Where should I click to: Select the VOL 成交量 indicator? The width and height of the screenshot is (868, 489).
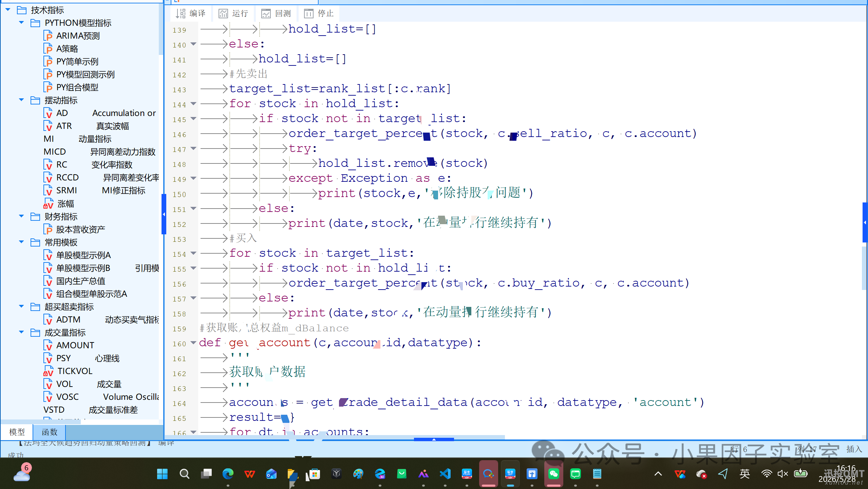[x=82, y=384]
